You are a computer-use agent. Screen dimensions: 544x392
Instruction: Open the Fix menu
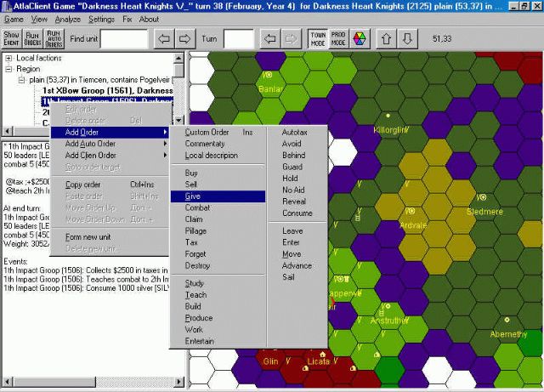point(127,20)
